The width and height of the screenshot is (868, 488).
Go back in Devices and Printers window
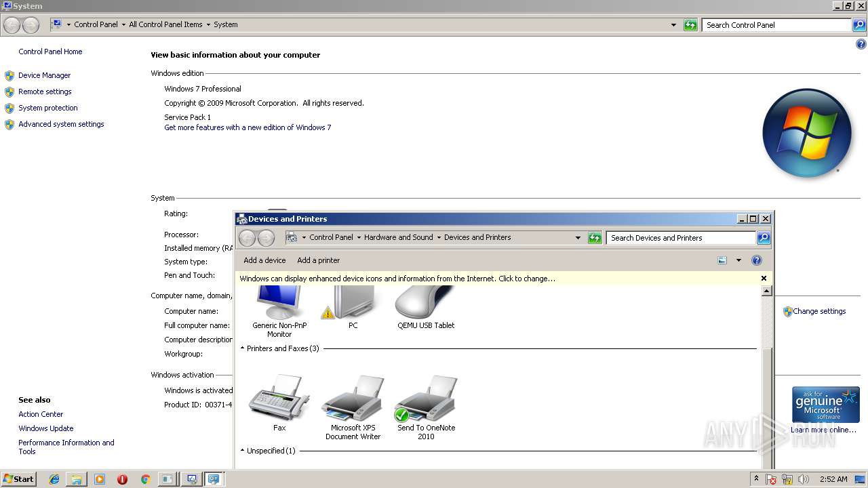tap(248, 238)
